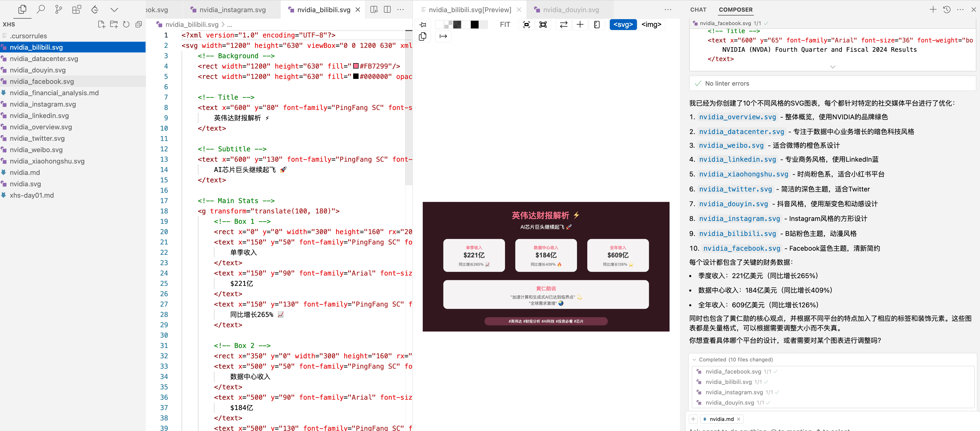The height and width of the screenshot is (431, 980).
Task: Open nvidia_twitter.svg link in chat
Action: click(x=735, y=189)
